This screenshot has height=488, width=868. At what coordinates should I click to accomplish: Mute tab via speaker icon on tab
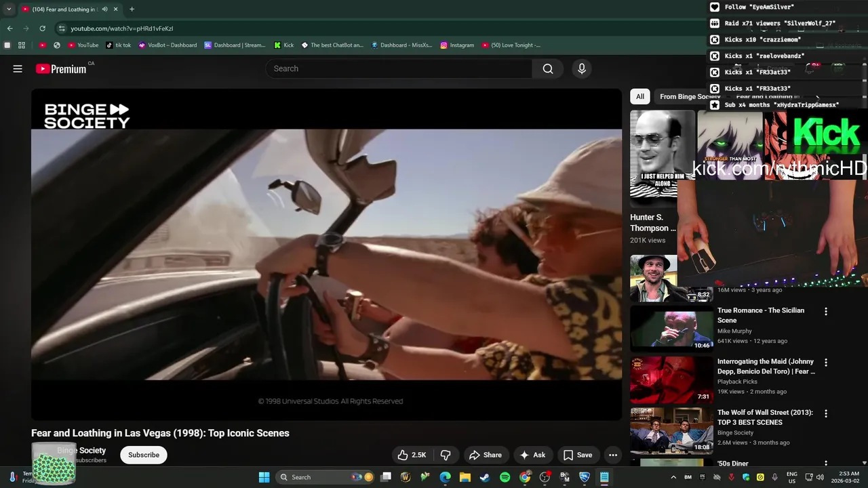click(104, 9)
